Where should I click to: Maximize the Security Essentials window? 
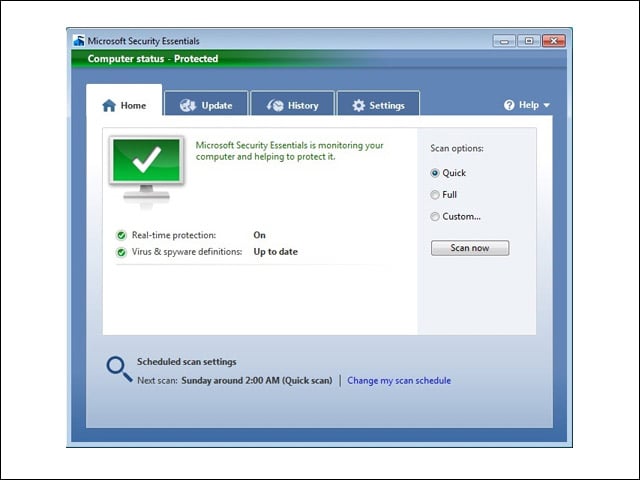[529, 41]
